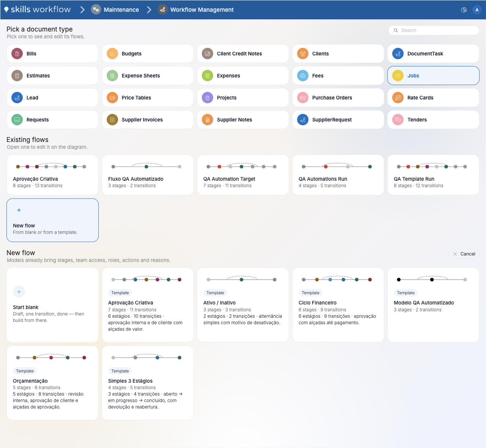Select the Estimates icon
The width and height of the screenshot is (486, 448).
(17, 76)
